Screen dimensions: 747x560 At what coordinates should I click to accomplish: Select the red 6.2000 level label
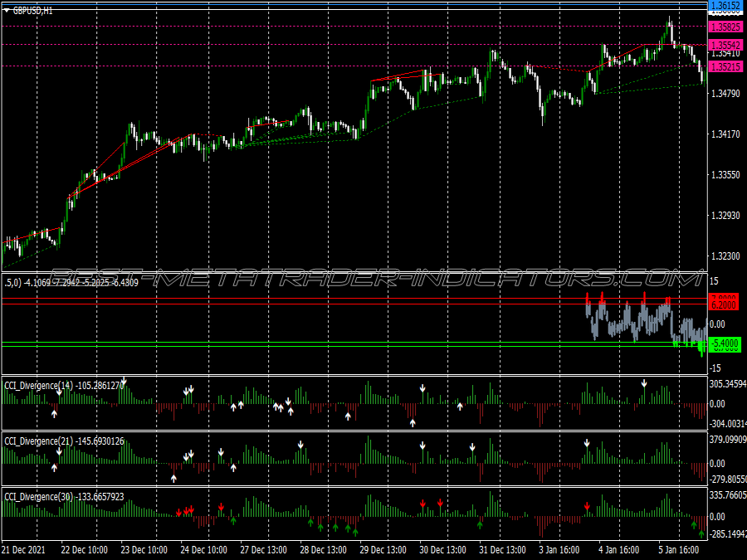click(724, 305)
